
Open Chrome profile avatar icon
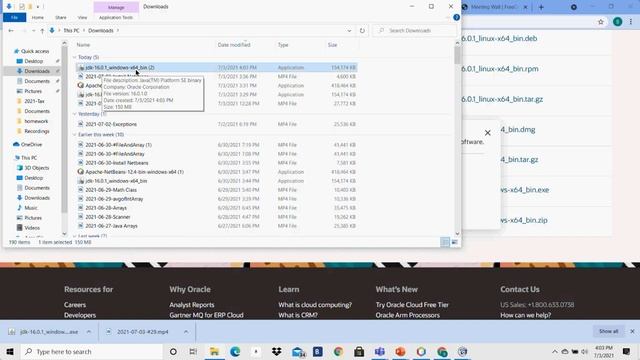click(617, 22)
